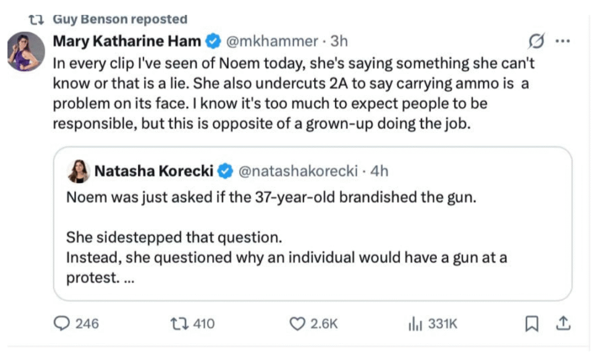The height and width of the screenshot is (364, 607).
Task: Visit the @mkhammer handle
Action: 272,41
